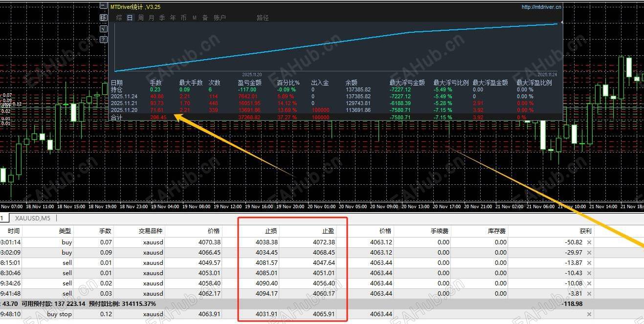Click total profit value 37268.82
This screenshot has height=324, width=644.
(x=250, y=118)
